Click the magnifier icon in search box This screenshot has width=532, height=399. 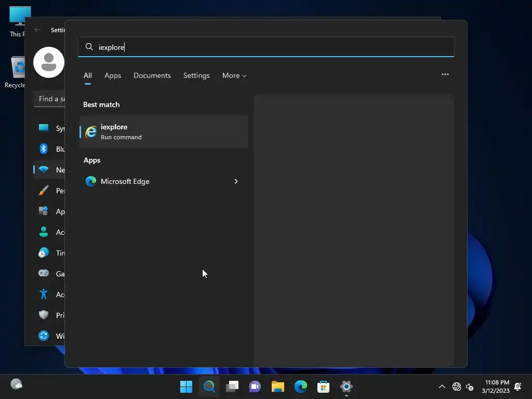(x=89, y=47)
